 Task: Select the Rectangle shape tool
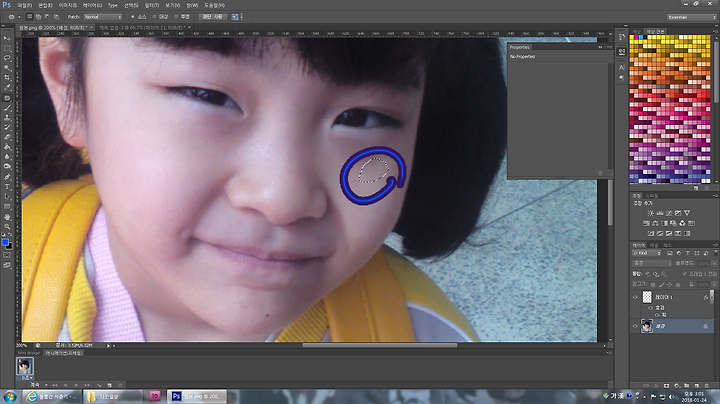tap(7, 207)
